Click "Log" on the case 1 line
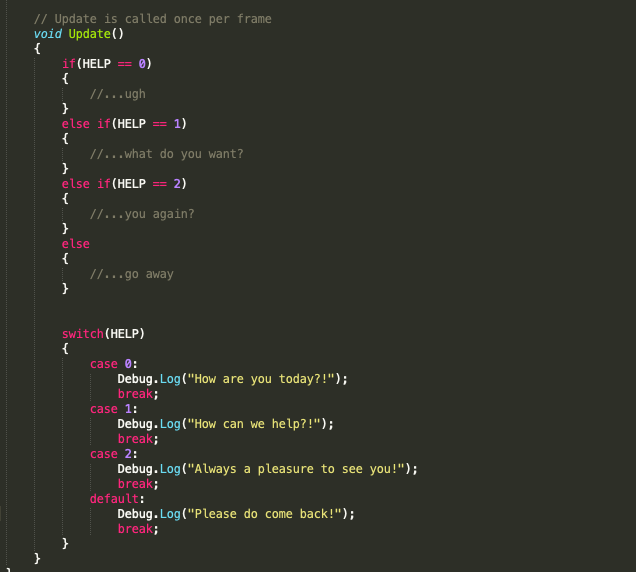 coord(170,424)
